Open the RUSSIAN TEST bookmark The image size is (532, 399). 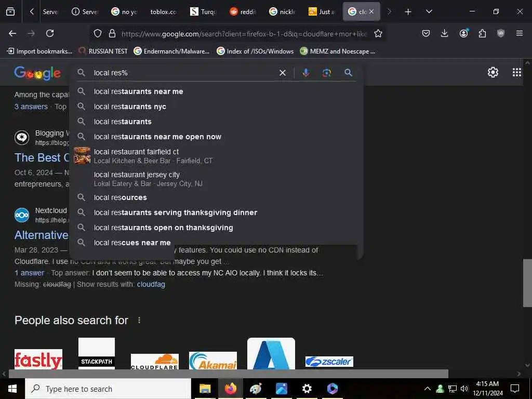tap(103, 51)
